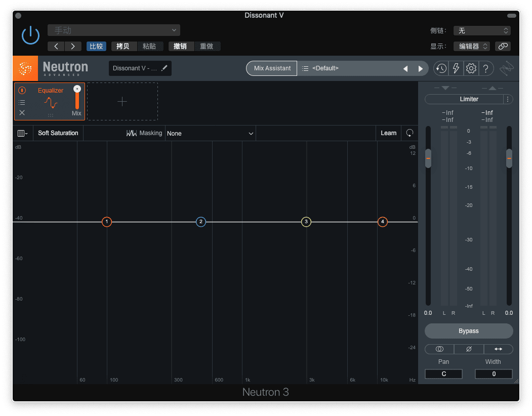Click the 重做 redo button
This screenshot has width=532, height=416.
[207, 46]
